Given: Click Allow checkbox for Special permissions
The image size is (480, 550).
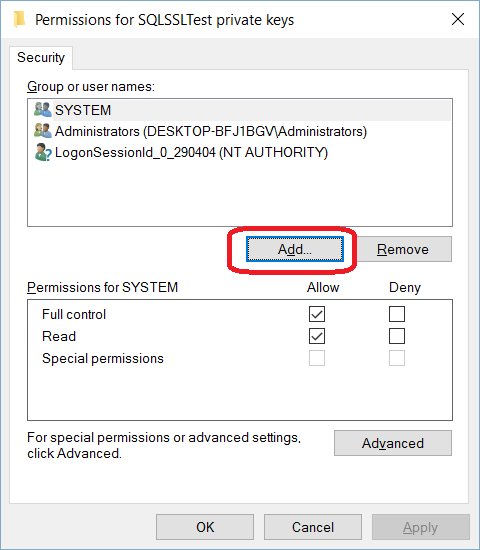Looking at the screenshot, I should point(317,358).
